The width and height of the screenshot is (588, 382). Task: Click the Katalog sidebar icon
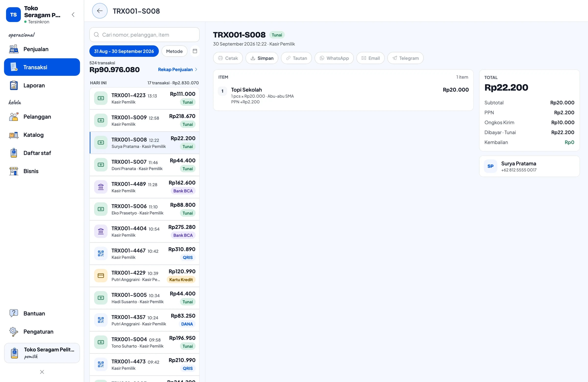[x=14, y=135]
